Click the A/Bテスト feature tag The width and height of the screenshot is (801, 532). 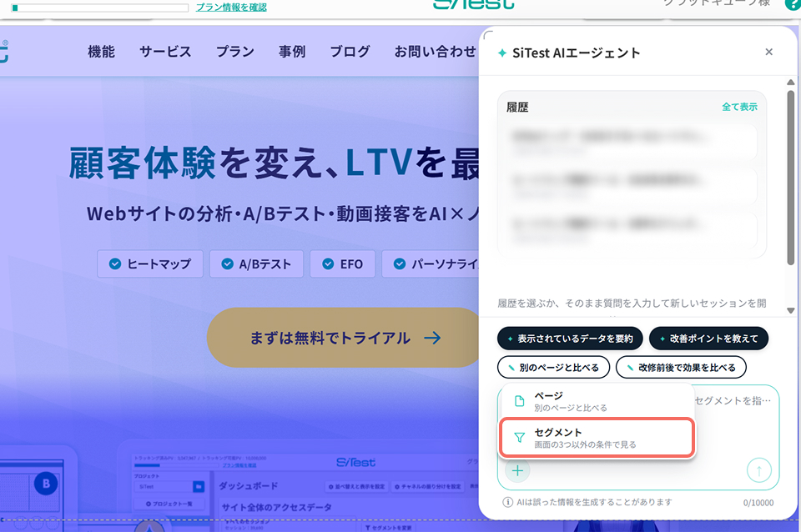tap(256, 264)
